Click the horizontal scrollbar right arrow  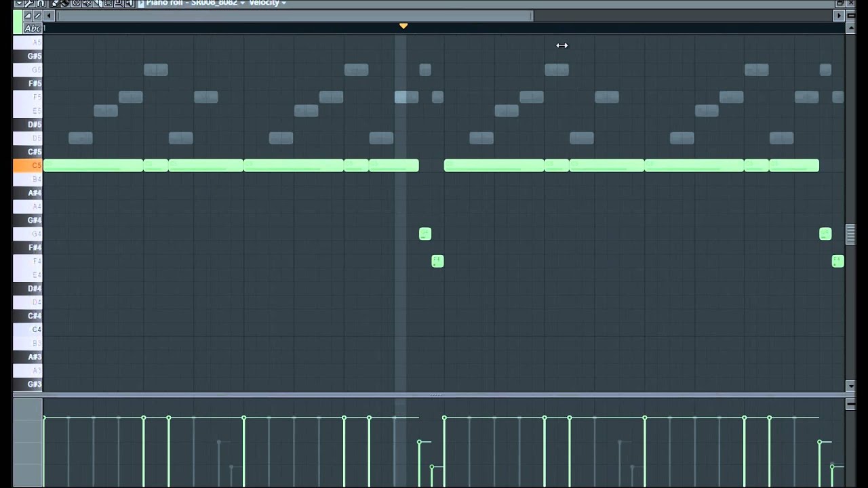pyautogui.click(x=839, y=16)
